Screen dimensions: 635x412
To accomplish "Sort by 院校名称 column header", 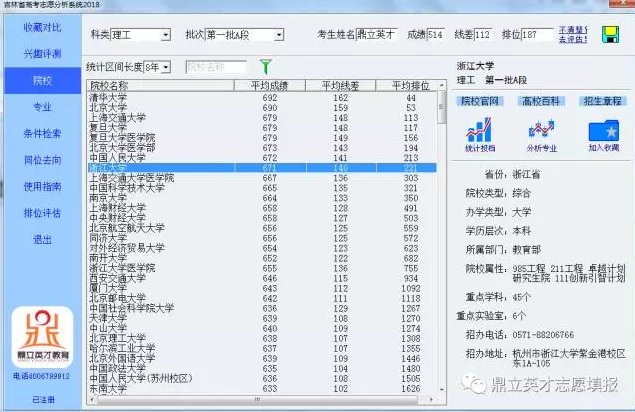I will pos(161,85).
